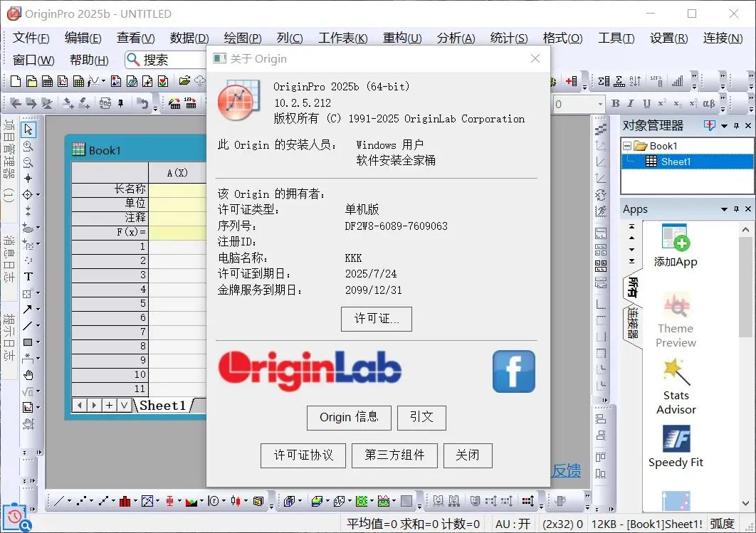Screen dimensions: 756x533
Task: Open the 统计(S) menu
Action: tap(509, 38)
